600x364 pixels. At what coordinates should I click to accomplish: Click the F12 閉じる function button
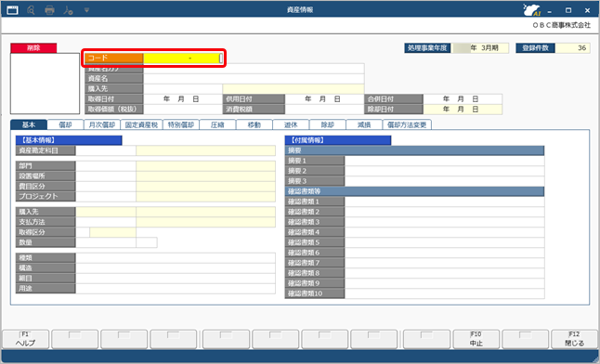(x=574, y=339)
